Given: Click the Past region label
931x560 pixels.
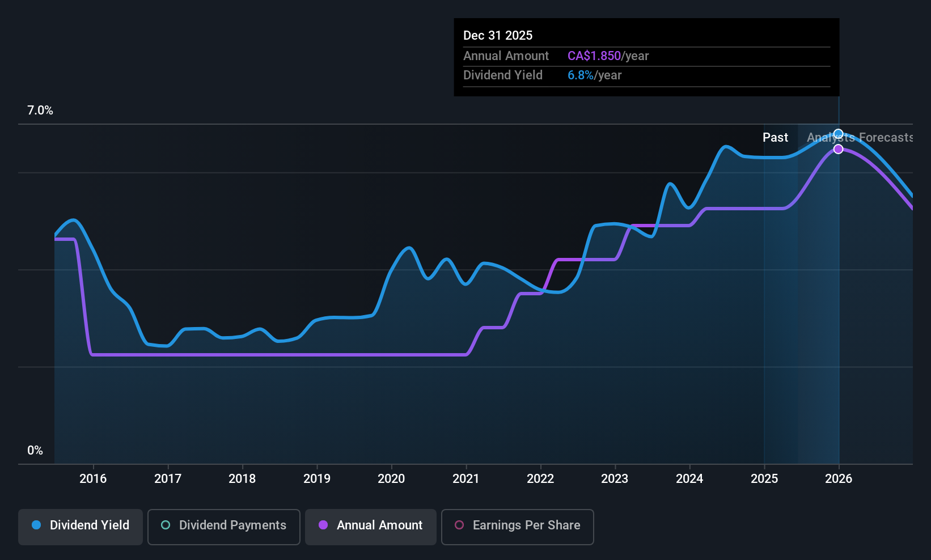Looking at the screenshot, I should click(775, 138).
